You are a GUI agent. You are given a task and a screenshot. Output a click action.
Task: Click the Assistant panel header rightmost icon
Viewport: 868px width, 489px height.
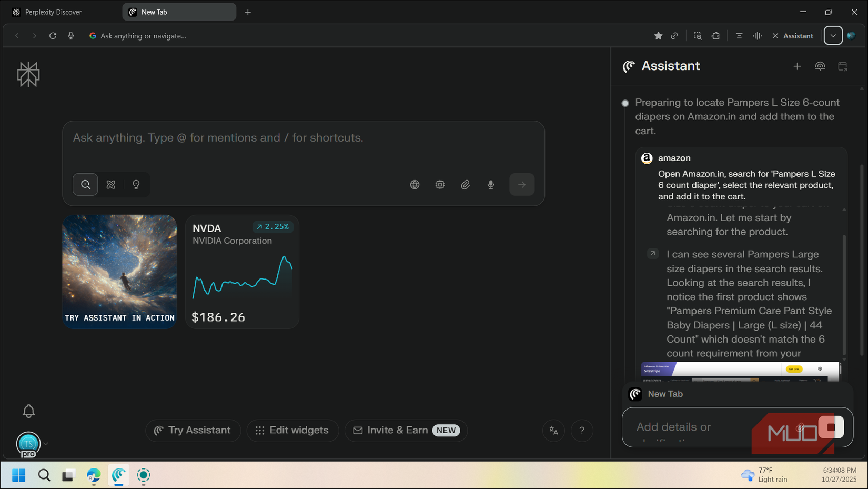click(843, 66)
